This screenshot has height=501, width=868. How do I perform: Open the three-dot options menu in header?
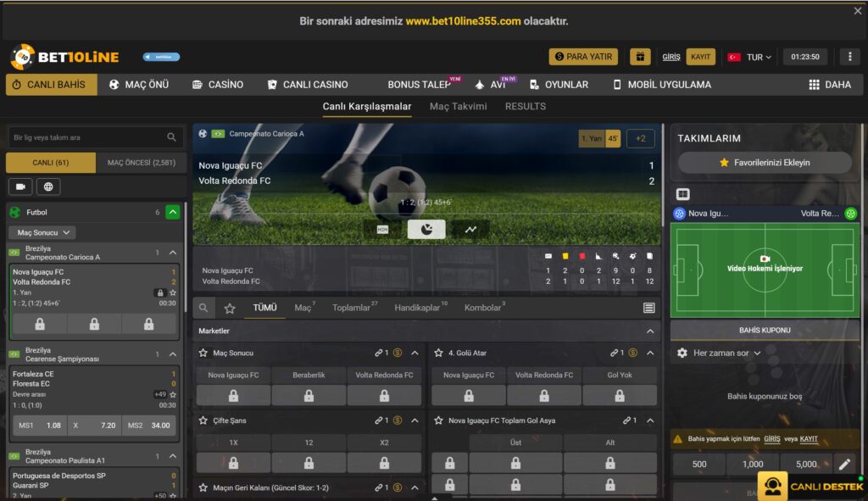pyautogui.click(x=849, y=57)
